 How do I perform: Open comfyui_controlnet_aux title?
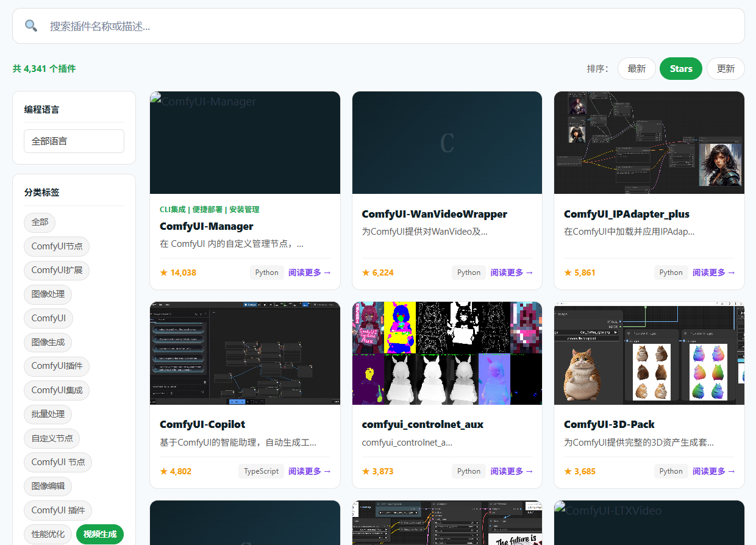pos(423,425)
